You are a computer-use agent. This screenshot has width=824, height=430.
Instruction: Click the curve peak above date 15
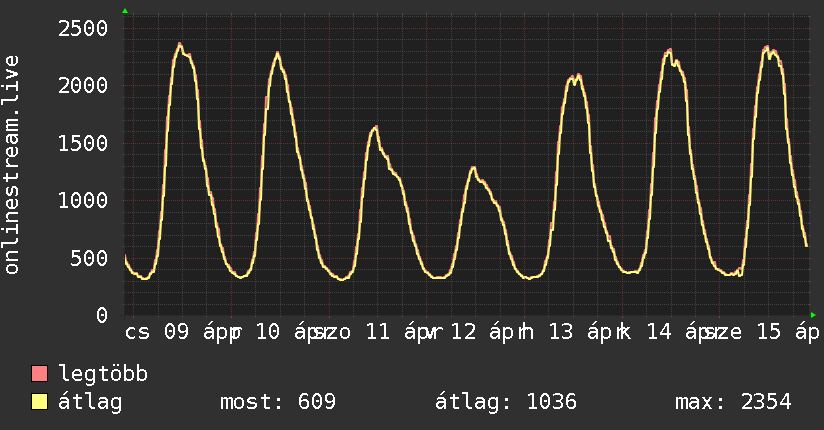pyautogui.click(x=767, y=47)
